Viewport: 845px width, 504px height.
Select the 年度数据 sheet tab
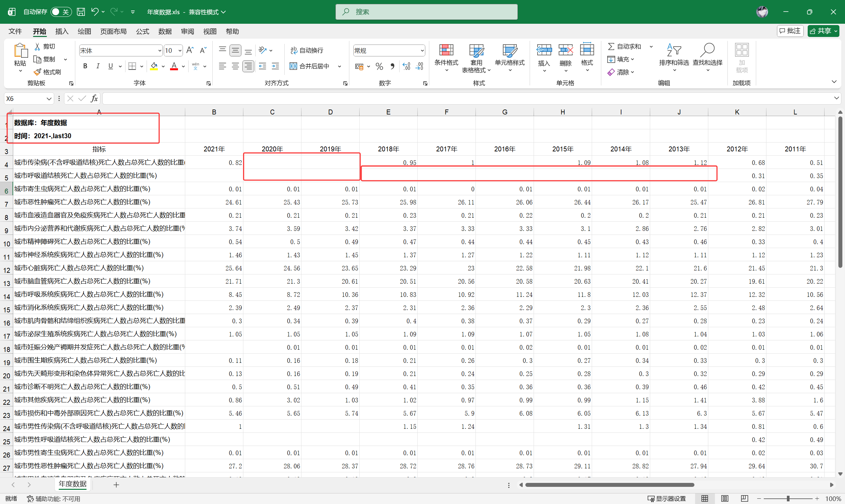[72, 484]
